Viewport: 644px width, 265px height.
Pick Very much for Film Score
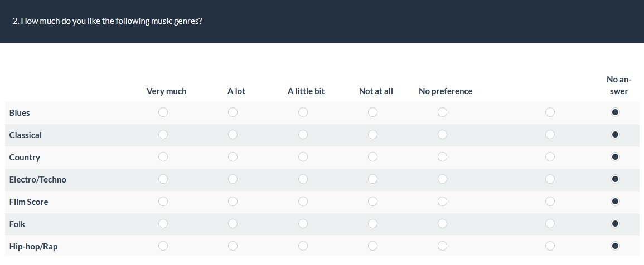pyautogui.click(x=163, y=202)
